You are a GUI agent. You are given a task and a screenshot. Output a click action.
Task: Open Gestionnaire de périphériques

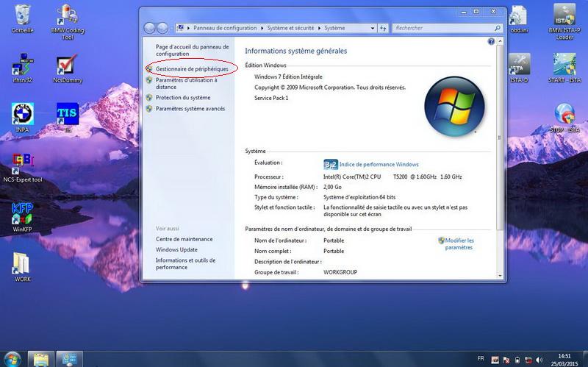[192, 69]
